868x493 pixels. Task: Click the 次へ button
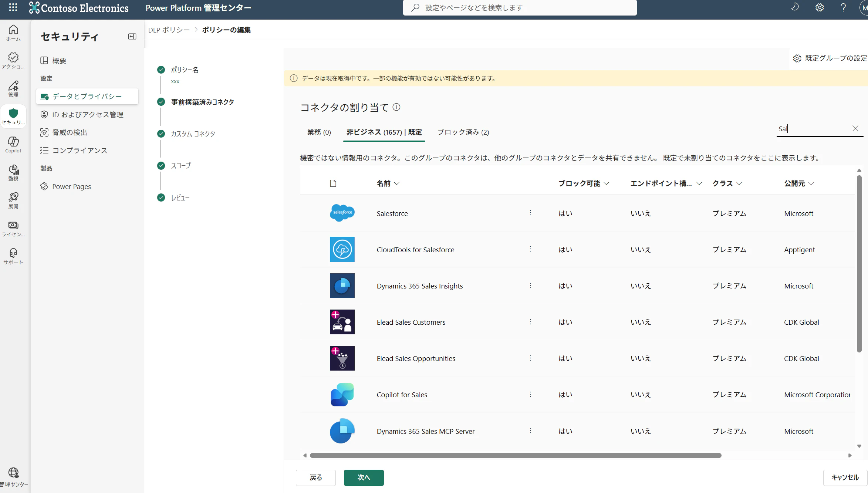point(364,477)
